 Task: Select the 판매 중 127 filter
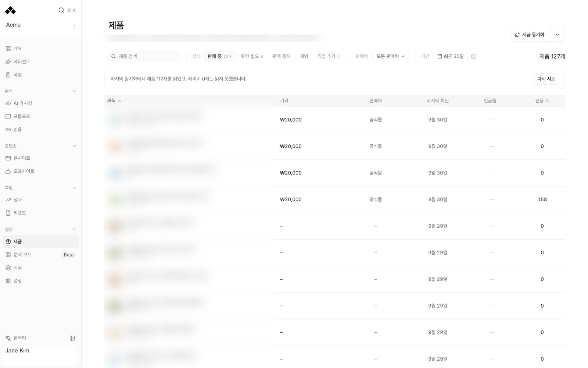219,56
